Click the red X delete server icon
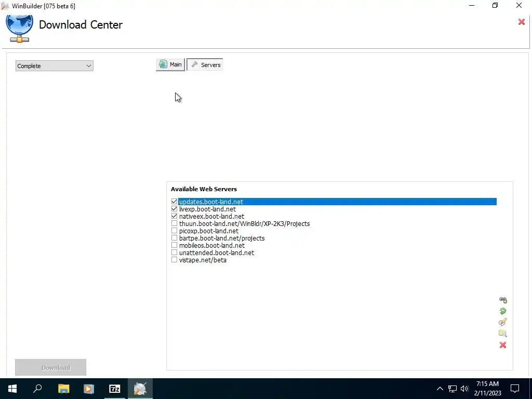Image resolution: width=532 pixels, height=399 pixels. 503,345
